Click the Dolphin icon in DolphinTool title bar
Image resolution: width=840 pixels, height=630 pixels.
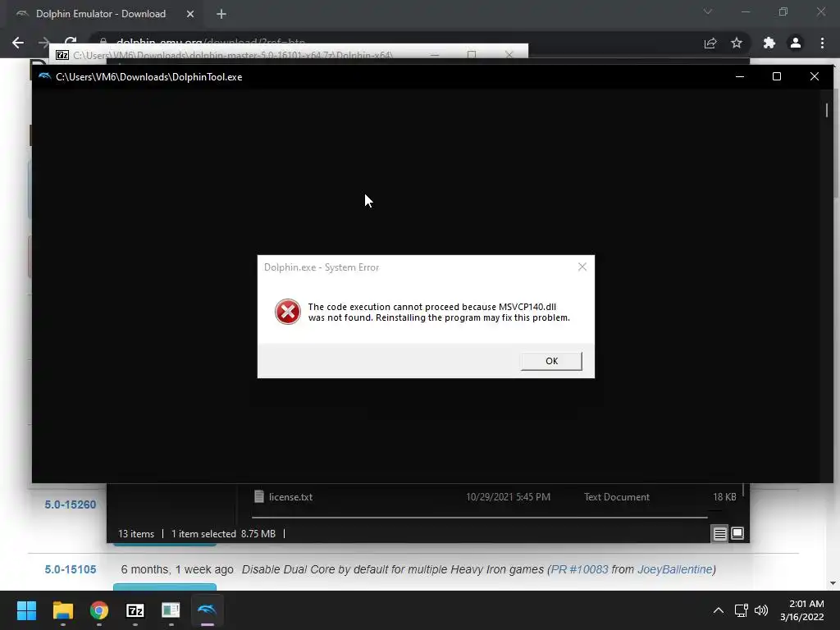[44, 76]
